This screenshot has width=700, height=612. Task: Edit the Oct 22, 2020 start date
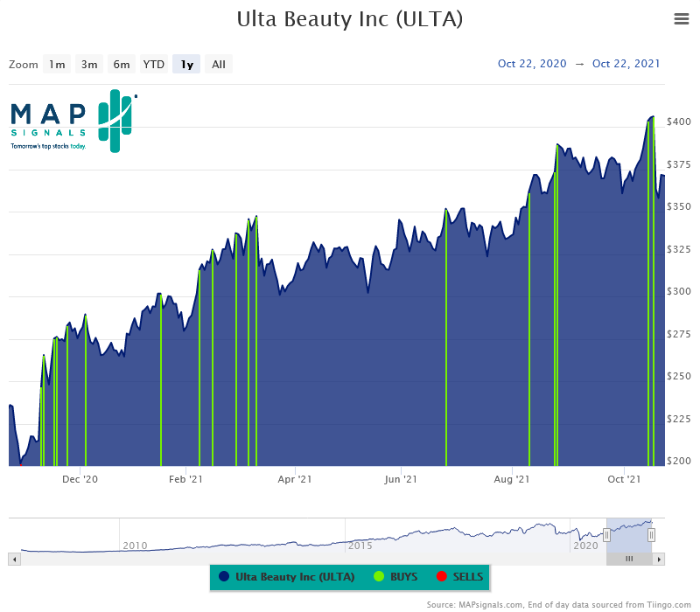click(x=532, y=64)
